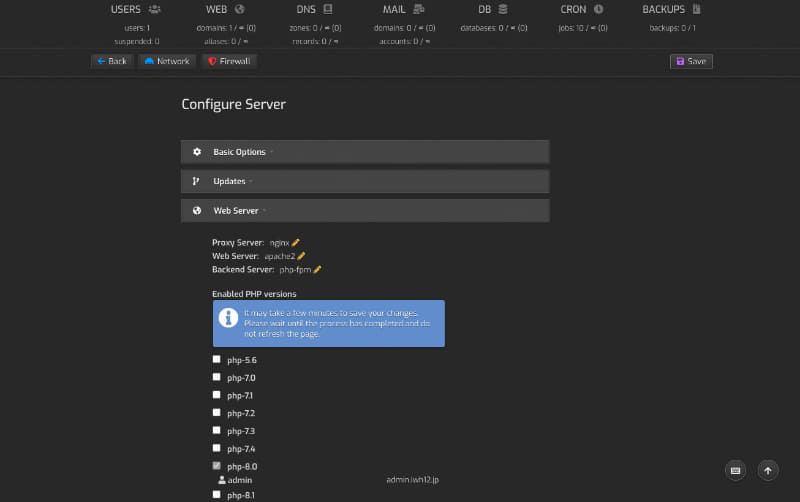The image size is (800, 502).
Task: Click the DNS book icon
Action: tap(328, 9)
